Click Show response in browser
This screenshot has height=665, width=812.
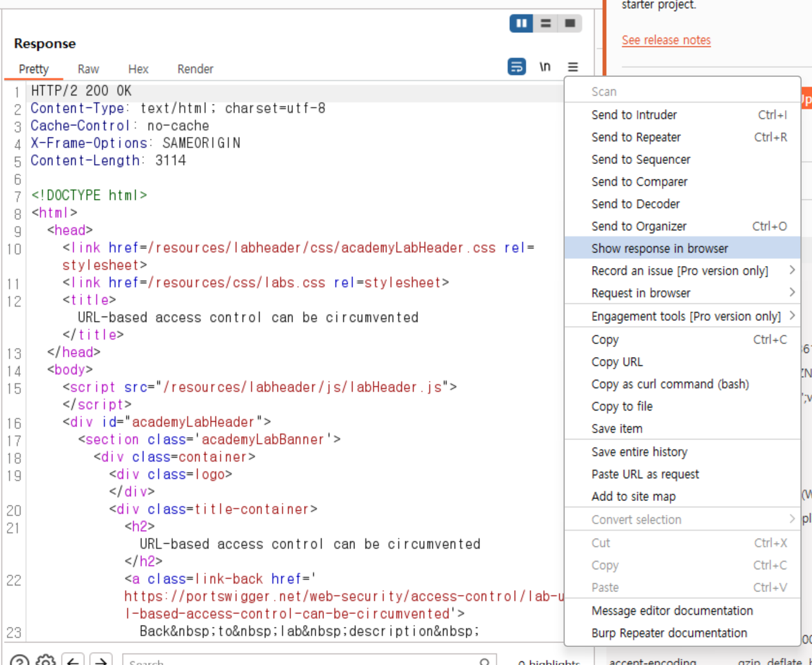[x=682, y=249]
